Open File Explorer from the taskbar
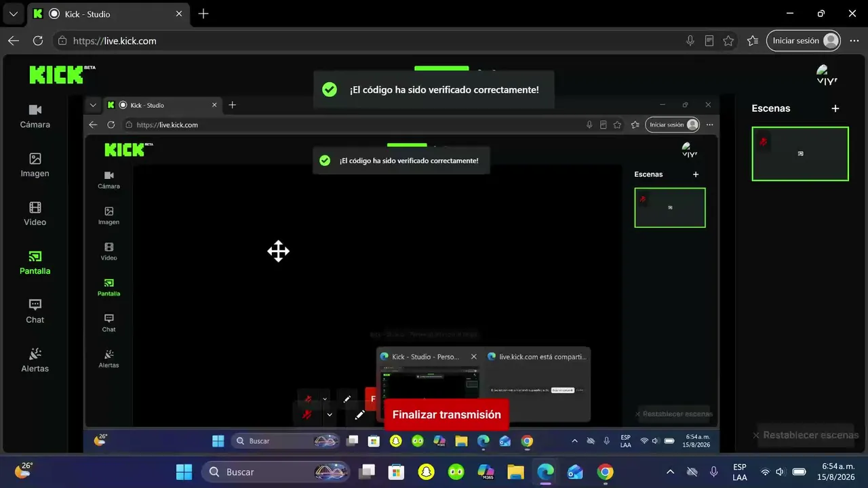868x488 pixels. click(x=515, y=472)
